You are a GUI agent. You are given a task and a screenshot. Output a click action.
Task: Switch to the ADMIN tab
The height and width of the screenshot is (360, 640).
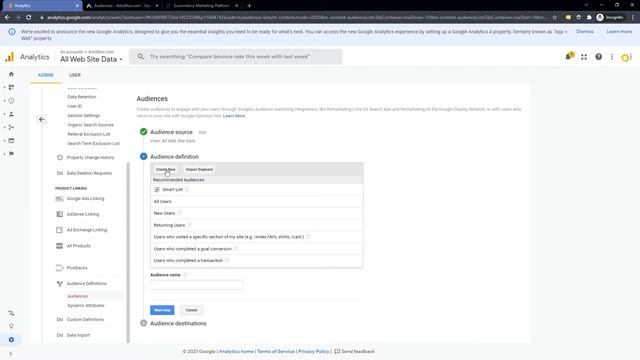click(x=45, y=75)
